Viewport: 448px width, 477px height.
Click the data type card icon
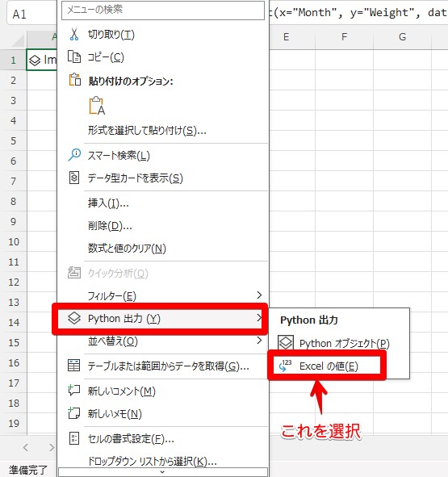click(x=74, y=178)
